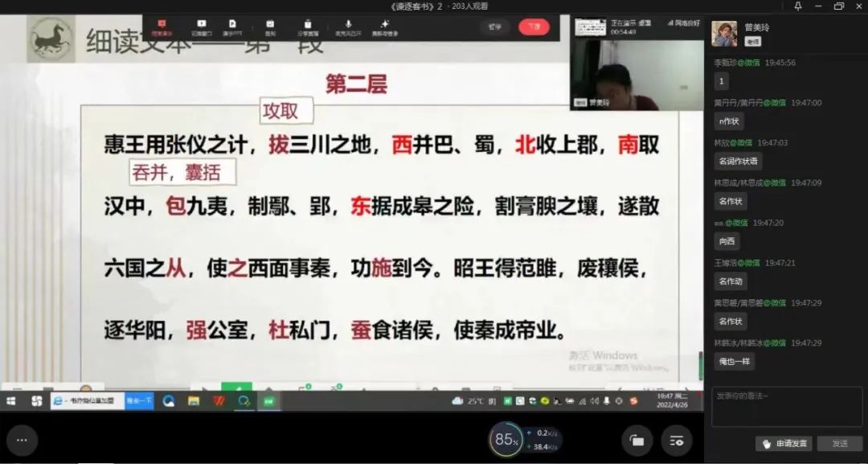This screenshot has height=464, width=868.
Task: Click the 85% performance ring widget
Action: tap(505, 440)
